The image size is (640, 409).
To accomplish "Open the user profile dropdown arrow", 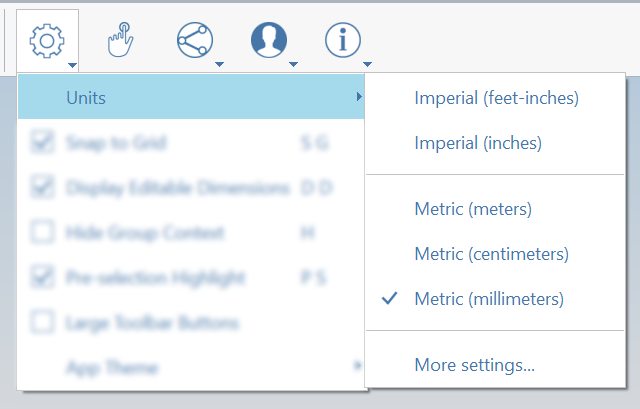I will click(x=295, y=66).
